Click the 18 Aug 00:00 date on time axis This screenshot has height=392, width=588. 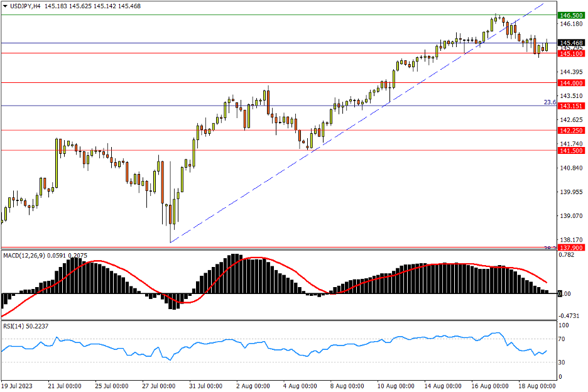coord(537,385)
